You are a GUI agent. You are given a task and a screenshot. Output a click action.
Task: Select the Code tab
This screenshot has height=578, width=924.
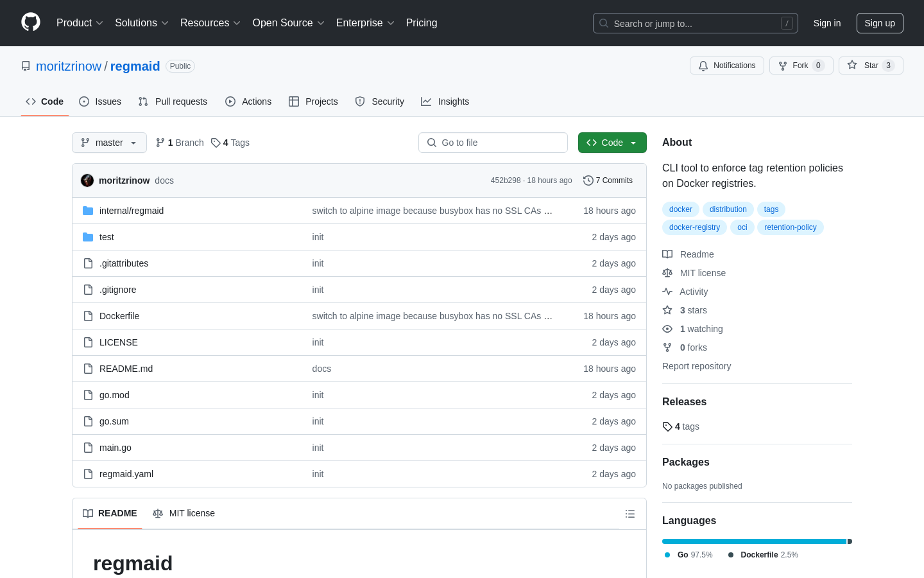click(45, 101)
